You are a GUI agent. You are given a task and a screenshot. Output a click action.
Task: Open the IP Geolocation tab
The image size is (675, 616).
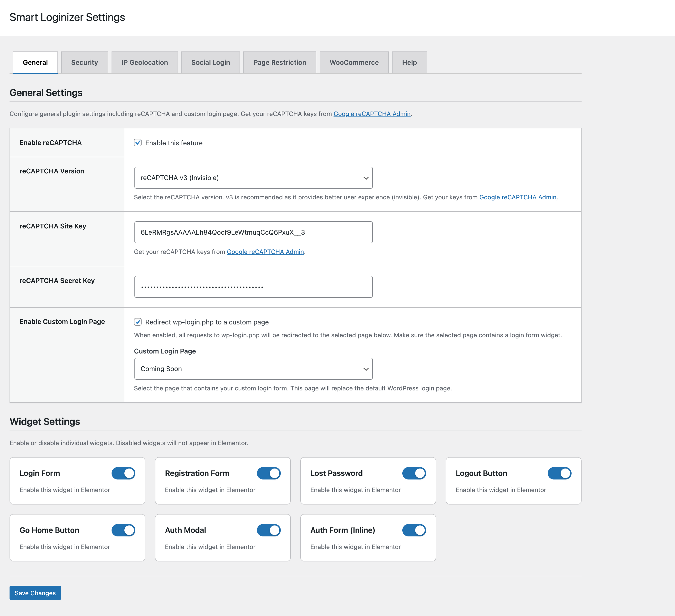point(145,62)
